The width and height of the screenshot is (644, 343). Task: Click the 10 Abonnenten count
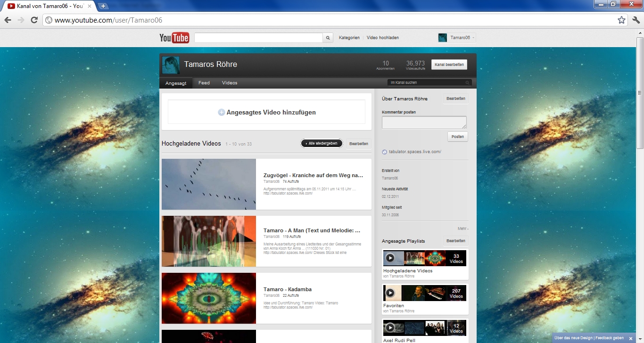click(386, 65)
